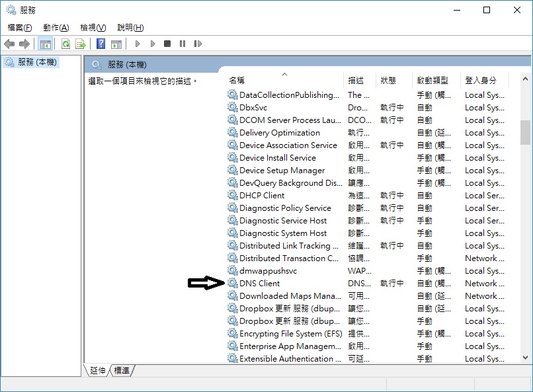Click the gear icon of DNS Client
Viewport: 533px width, 392px height.
coord(233,283)
